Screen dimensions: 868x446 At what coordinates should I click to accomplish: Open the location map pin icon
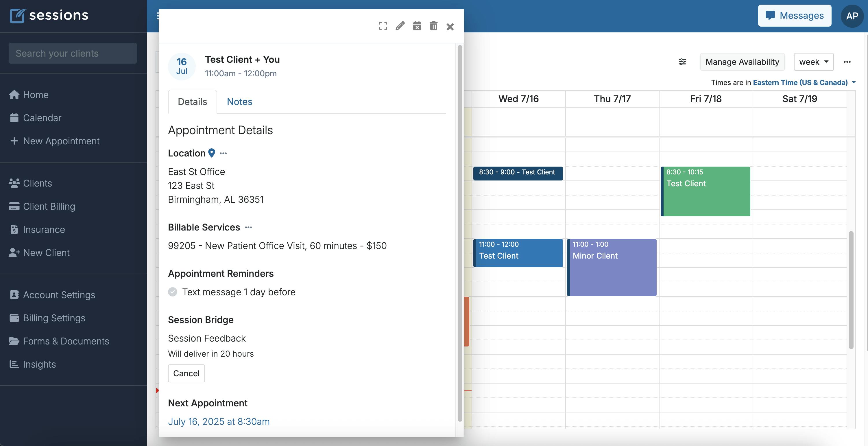(212, 153)
